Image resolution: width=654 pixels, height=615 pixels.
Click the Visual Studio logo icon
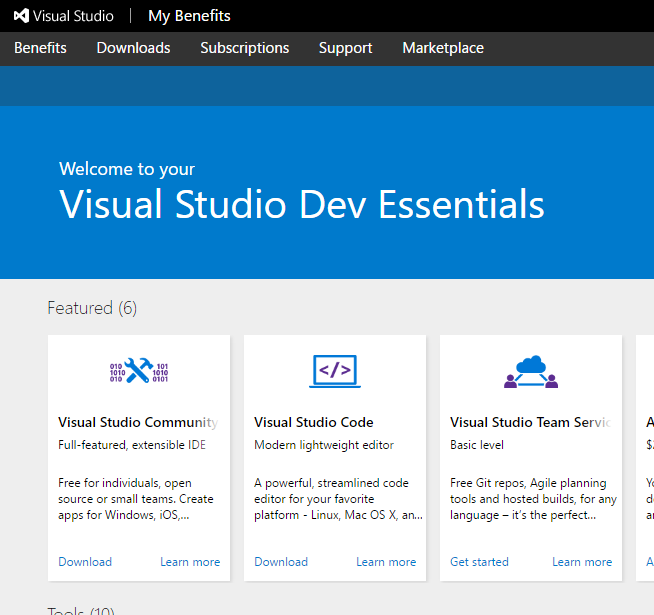pos(21,16)
